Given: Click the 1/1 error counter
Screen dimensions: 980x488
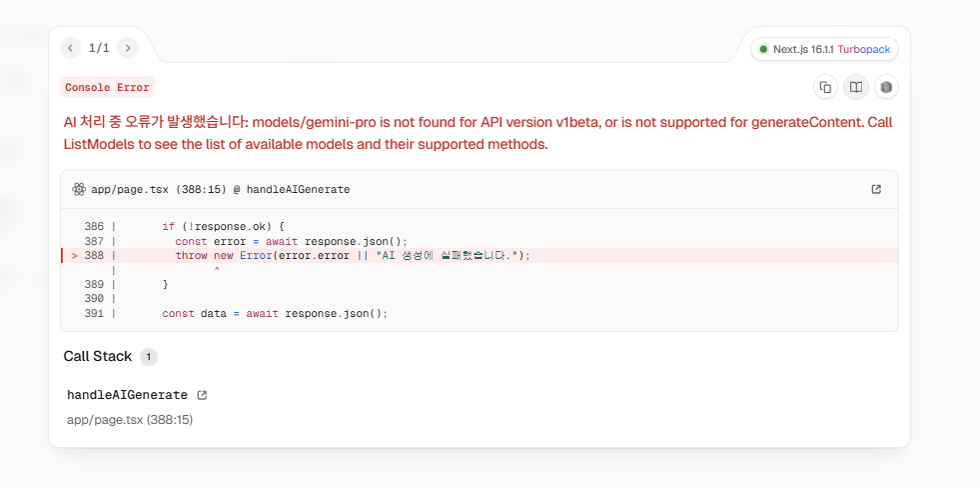Looking at the screenshot, I should click(99, 48).
